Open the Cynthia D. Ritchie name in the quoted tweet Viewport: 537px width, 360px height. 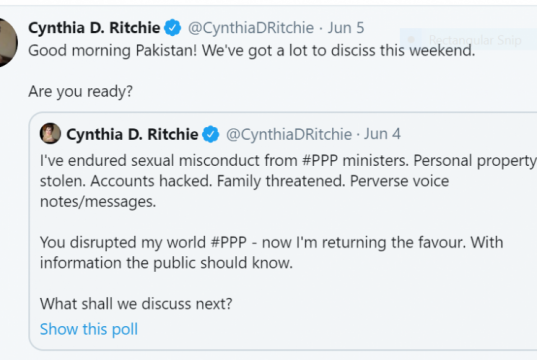[x=132, y=134]
